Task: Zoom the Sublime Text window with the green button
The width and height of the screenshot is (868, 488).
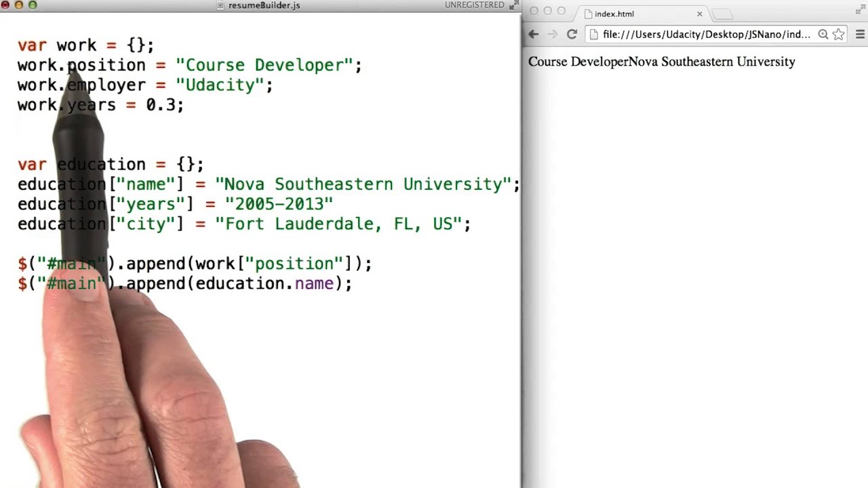Action: coord(33,5)
